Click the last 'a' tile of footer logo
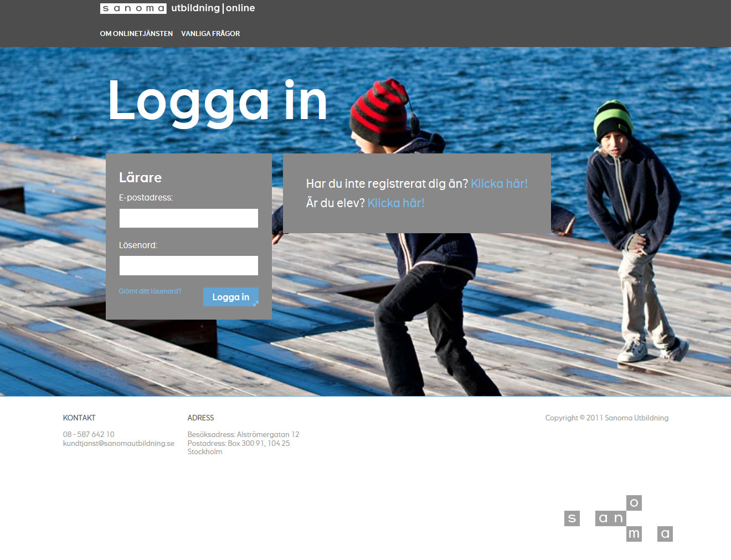The width and height of the screenshot is (731, 560). tap(665, 534)
